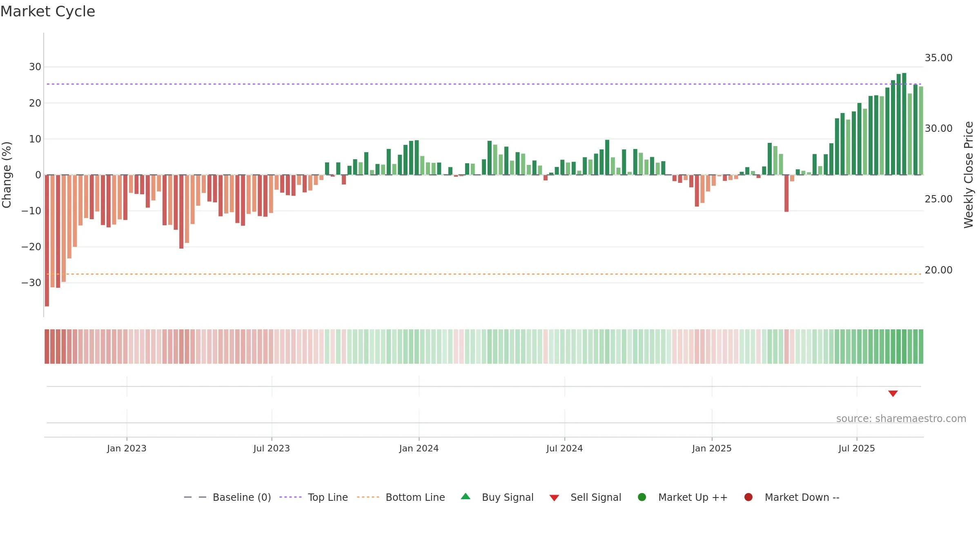The width and height of the screenshot is (980, 551).
Task: Click the Jan 2025 x-axis label
Action: click(712, 448)
